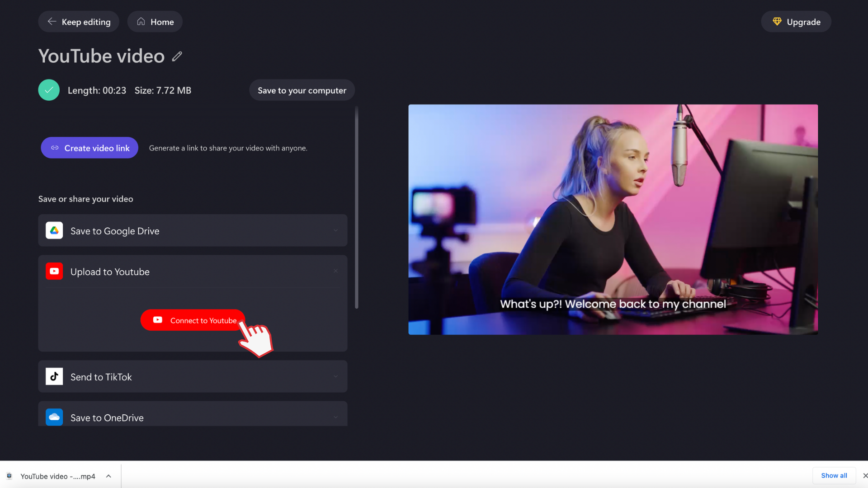Click the Google Drive icon
Image resolution: width=868 pixels, height=488 pixels.
coord(54,230)
